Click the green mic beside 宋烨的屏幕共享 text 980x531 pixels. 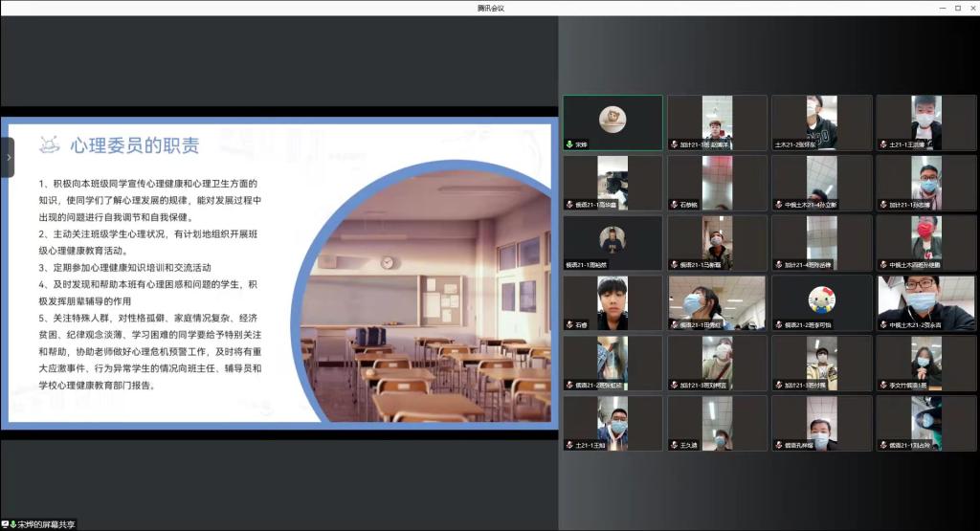click(13, 524)
